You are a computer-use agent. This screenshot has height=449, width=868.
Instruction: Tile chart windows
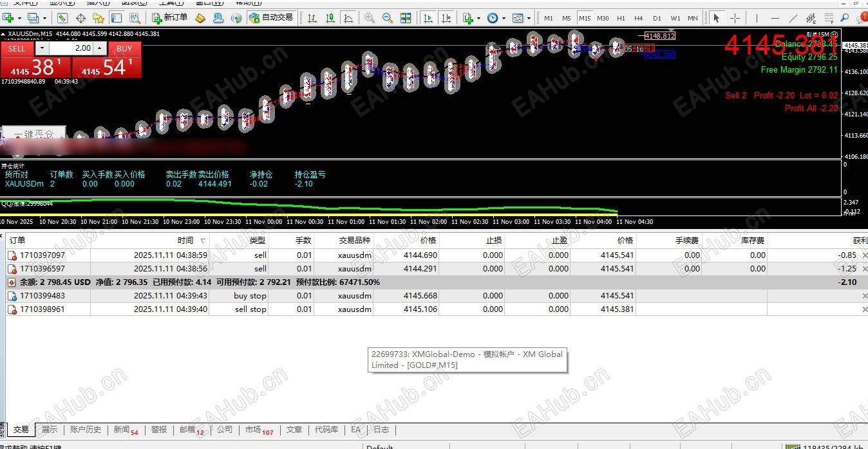[x=406, y=18]
